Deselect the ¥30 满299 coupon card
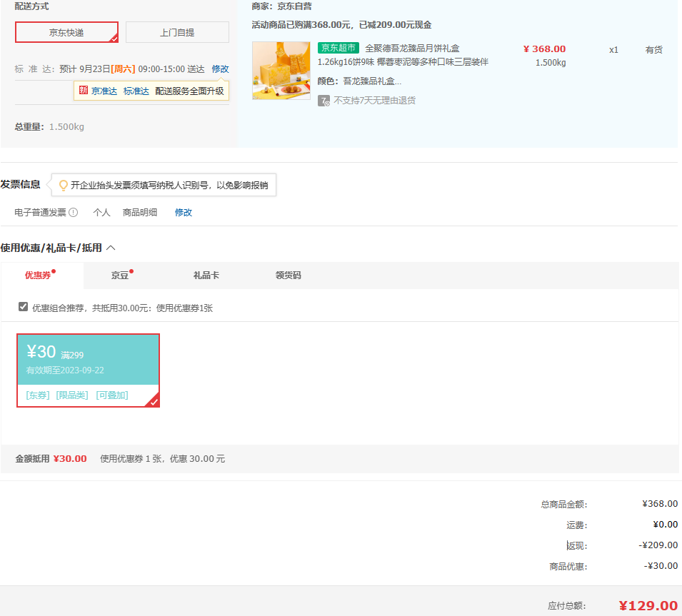The width and height of the screenshot is (682, 616). tap(89, 370)
